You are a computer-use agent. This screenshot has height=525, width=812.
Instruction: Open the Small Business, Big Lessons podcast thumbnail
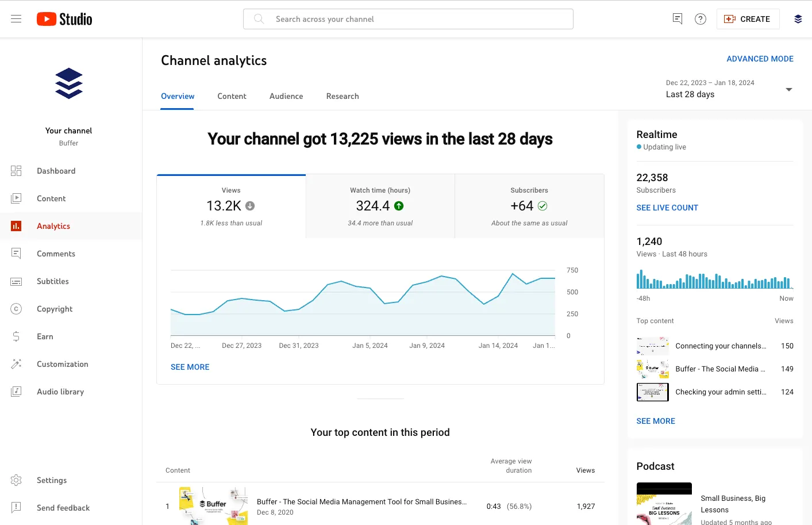click(664, 504)
